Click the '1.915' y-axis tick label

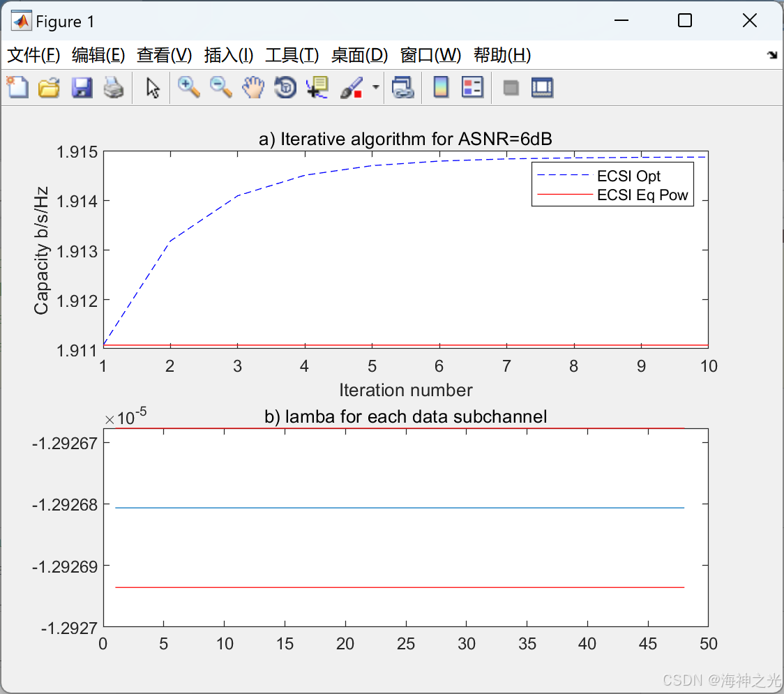click(x=77, y=151)
